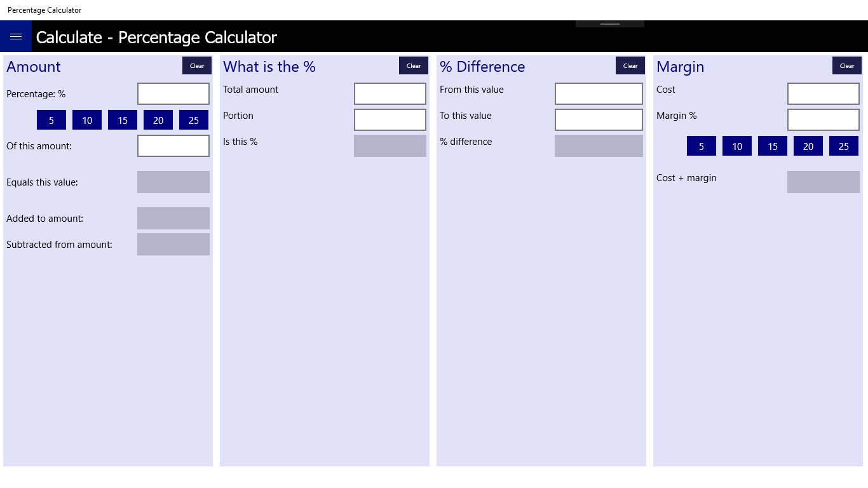
Task: Clear the Amount calculator panel
Action: 197,65
